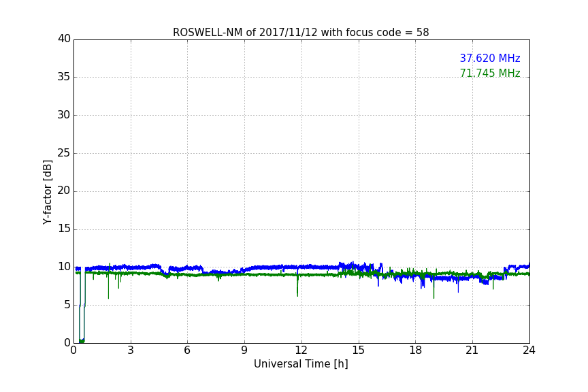Click the x-axis tick label 9
The height and width of the screenshot is (392, 588).
[244, 350]
